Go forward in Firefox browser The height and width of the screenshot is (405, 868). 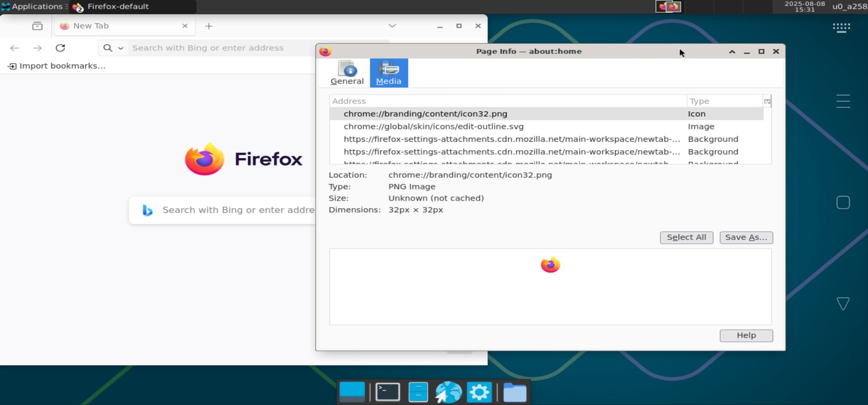37,48
